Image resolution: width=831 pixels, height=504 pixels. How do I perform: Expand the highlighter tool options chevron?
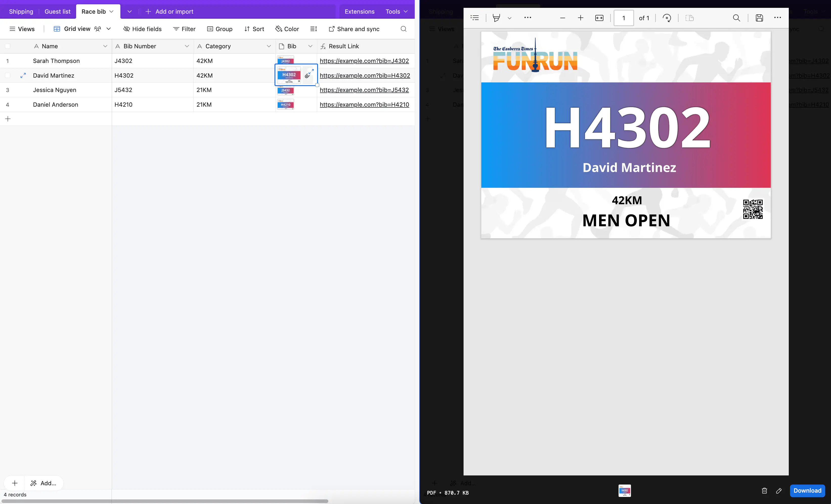pyautogui.click(x=509, y=18)
